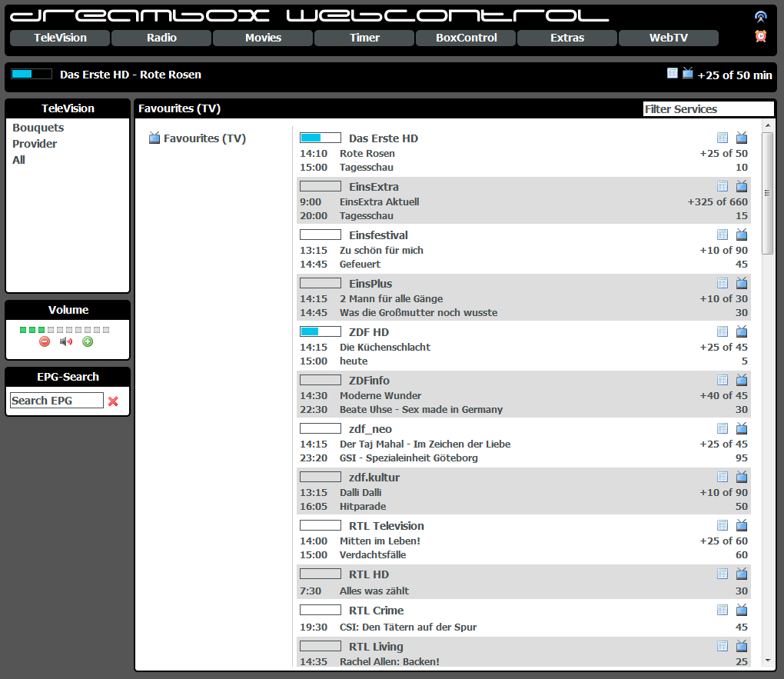Zap to ZDF HD channel name

(369, 331)
